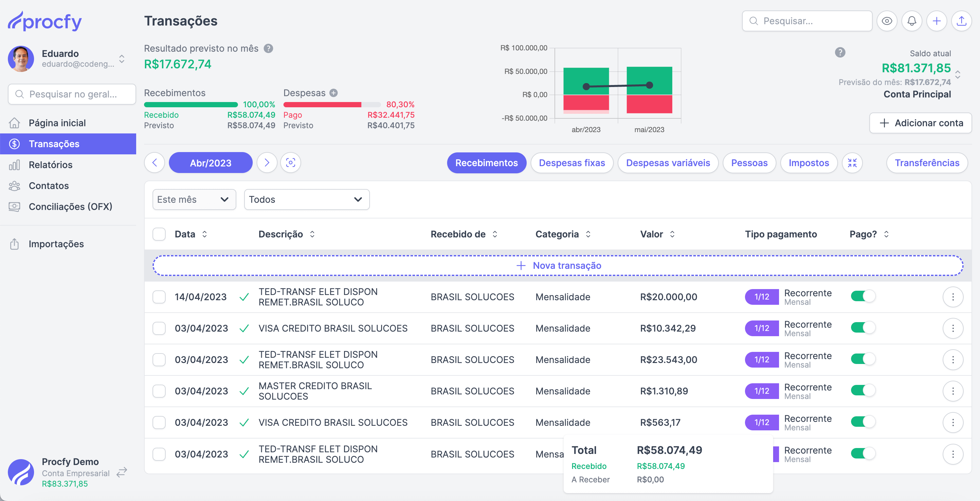This screenshot has height=501, width=980.
Task: Go to the previous month arrow
Action: (x=154, y=163)
